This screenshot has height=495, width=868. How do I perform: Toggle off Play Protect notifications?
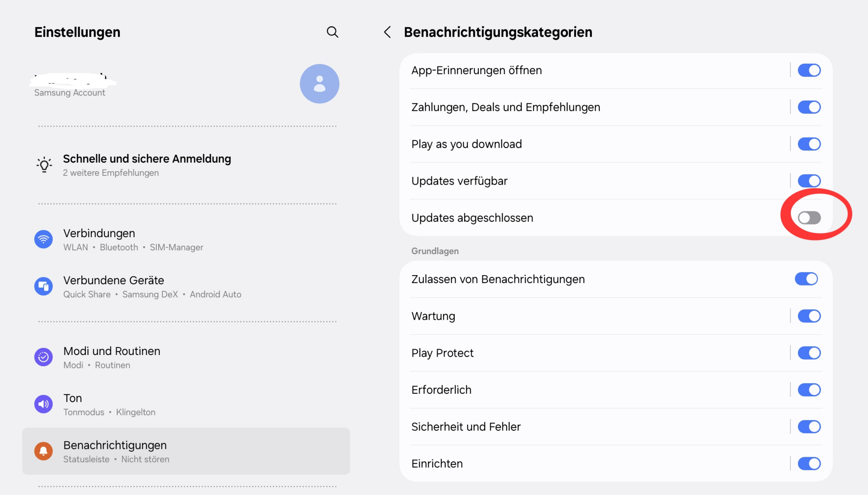(x=809, y=353)
